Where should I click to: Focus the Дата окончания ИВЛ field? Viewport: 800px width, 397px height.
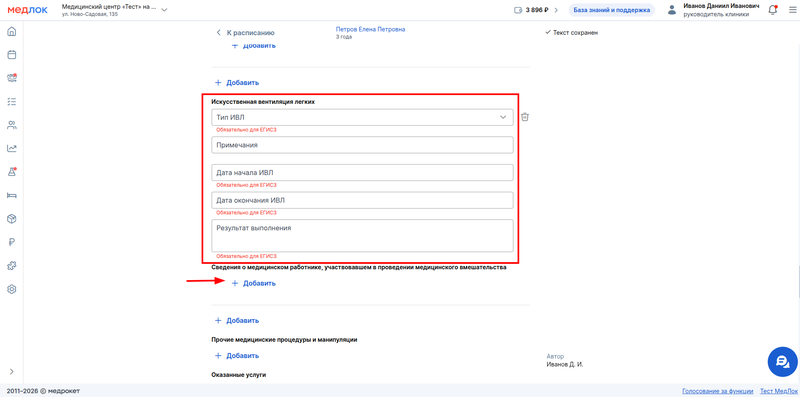tap(362, 200)
